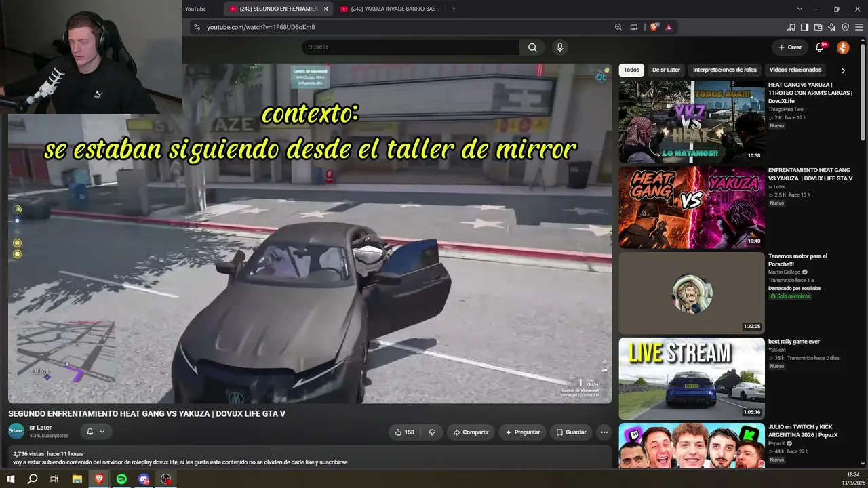Click the 'Compartir' share button
This screenshot has height=488, width=868.
[471, 432]
